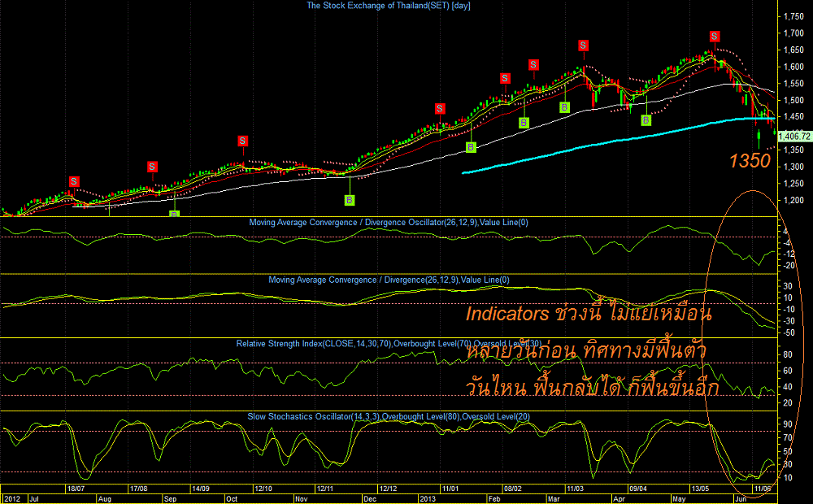Select the Mar month label
Screen dimensions: 813x504
click(x=554, y=499)
